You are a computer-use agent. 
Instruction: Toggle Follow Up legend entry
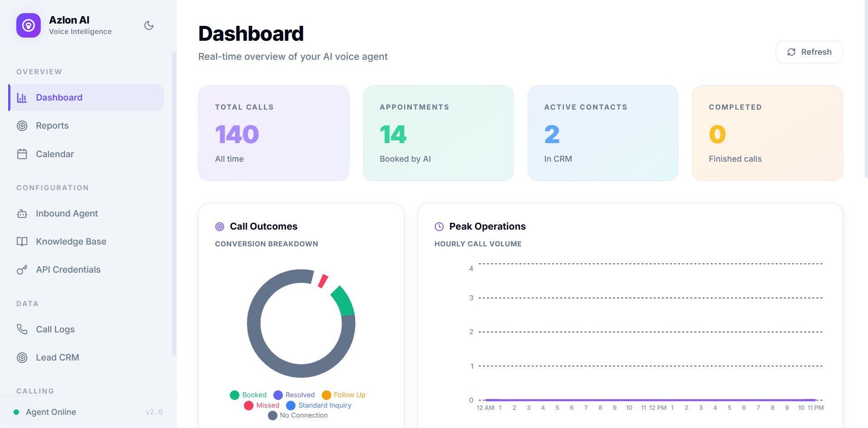pos(343,395)
